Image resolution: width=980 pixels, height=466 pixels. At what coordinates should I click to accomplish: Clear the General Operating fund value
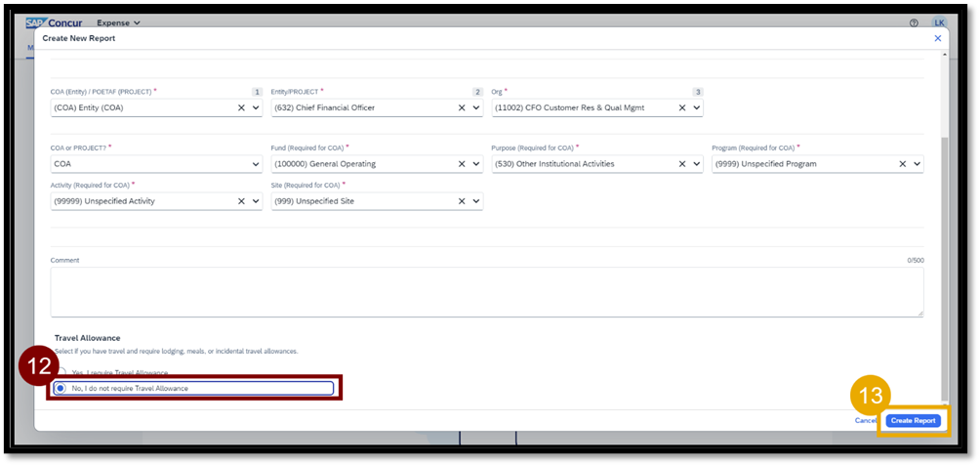[x=462, y=164]
